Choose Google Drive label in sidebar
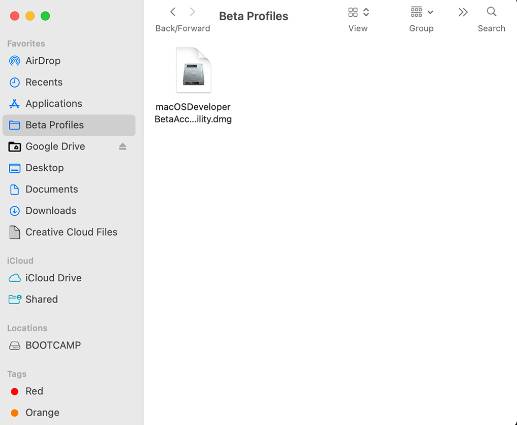The height and width of the screenshot is (425, 517). [x=55, y=147]
